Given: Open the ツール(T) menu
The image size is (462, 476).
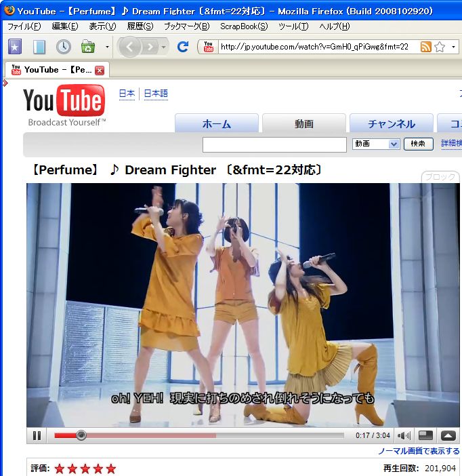Looking at the screenshot, I should tap(293, 26).
